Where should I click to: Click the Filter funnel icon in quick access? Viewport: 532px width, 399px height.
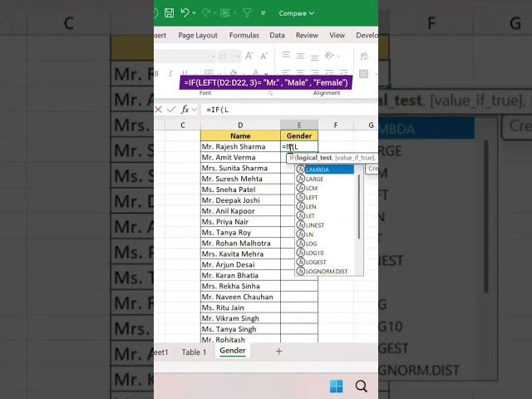pos(247,13)
